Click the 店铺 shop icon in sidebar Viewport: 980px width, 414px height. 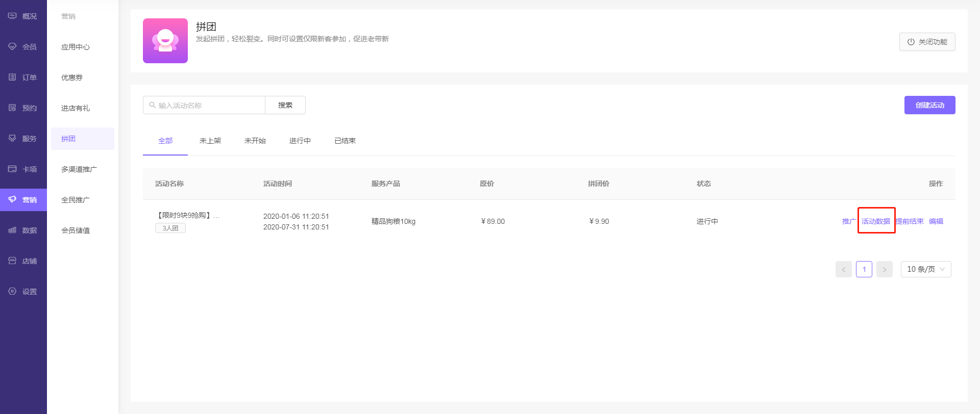point(12,261)
